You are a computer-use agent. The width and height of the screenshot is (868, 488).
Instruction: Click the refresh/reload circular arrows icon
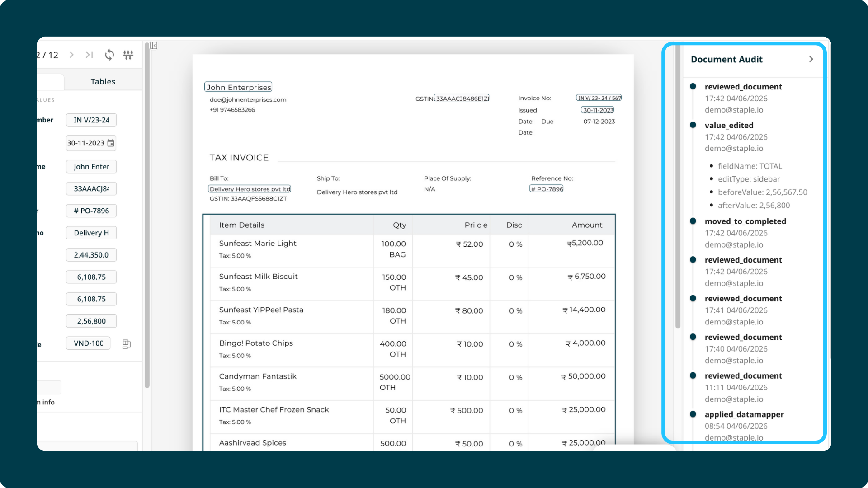pos(109,55)
